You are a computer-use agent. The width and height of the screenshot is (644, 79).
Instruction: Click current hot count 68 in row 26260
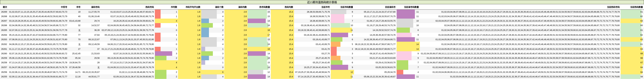(x=641, y=53)
